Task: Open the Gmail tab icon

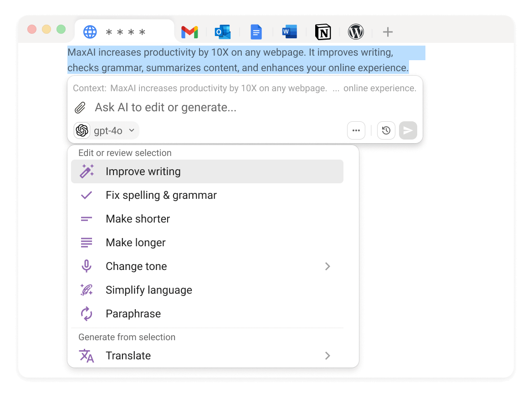Action: [x=189, y=32]
